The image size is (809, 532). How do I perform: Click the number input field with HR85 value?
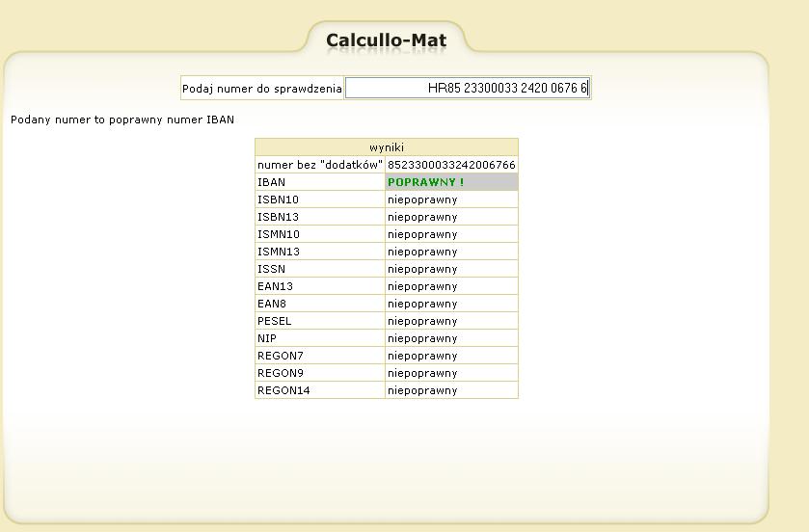[x=467, y=89]
